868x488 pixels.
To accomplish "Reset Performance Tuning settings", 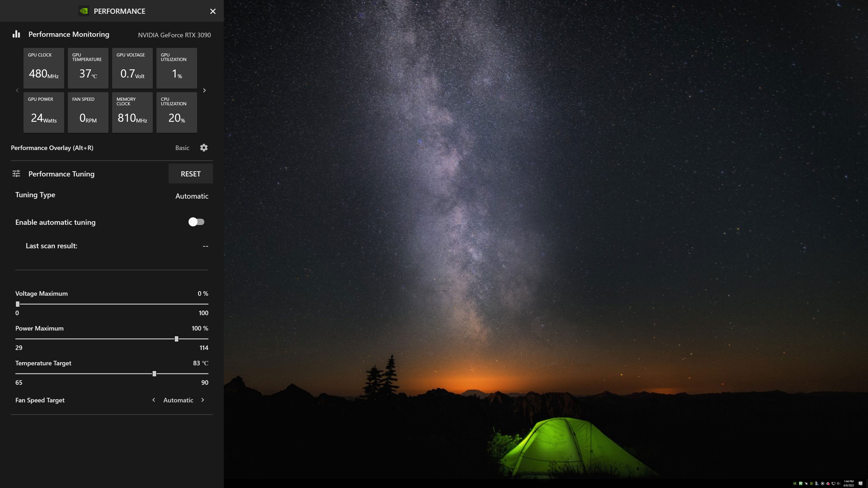I will [191, 174].
